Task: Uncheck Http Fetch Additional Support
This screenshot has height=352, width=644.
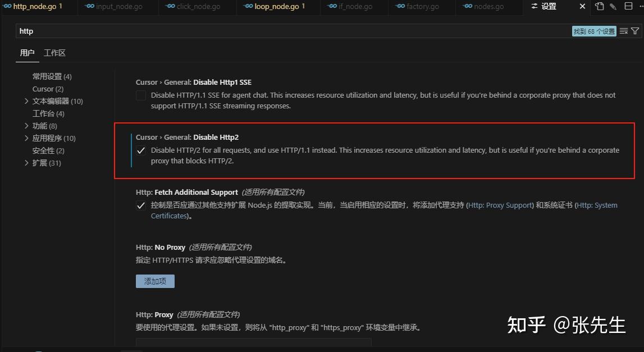Action: click(x=141, y=205)
